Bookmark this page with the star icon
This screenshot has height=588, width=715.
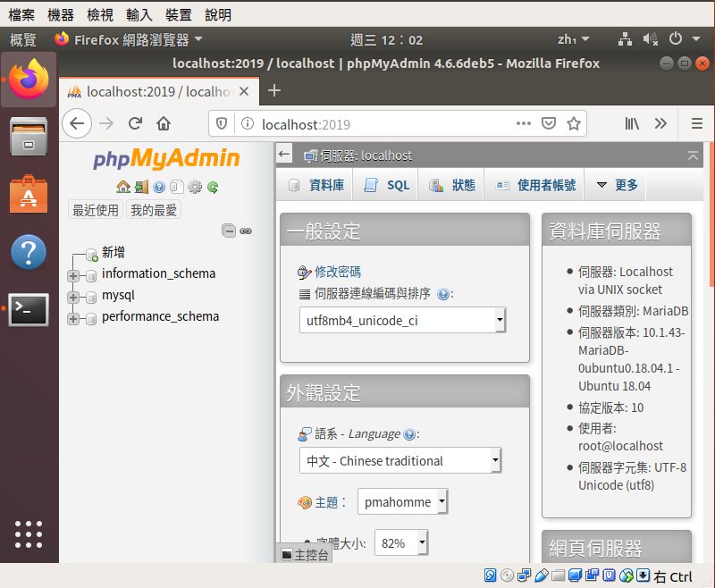[x=574, y=123]
